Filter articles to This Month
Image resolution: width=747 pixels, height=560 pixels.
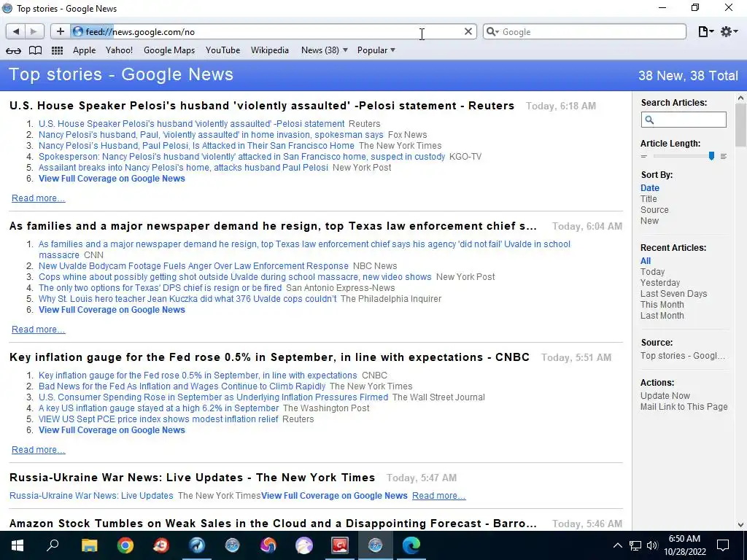[x=662, y=305]
